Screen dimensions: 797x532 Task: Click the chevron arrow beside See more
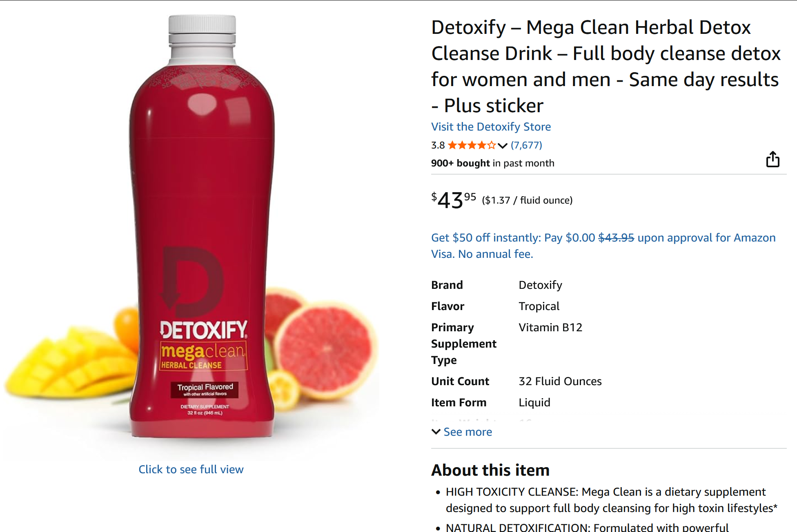pyautogui.click(x=436, y=432)
